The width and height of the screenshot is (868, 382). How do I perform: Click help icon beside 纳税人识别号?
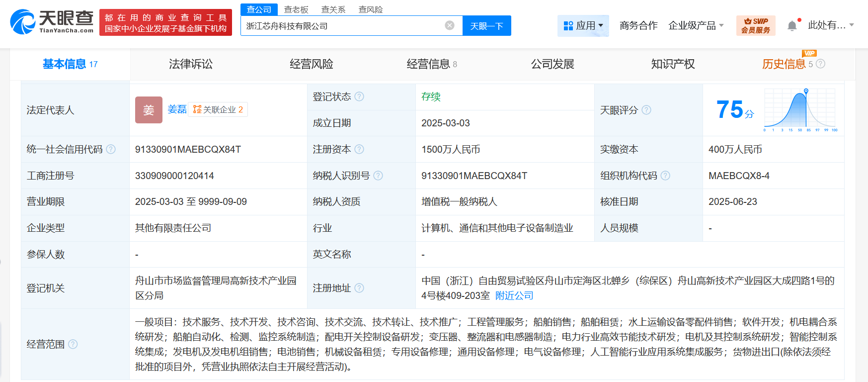pyautogui.click(x=378, y=176)
